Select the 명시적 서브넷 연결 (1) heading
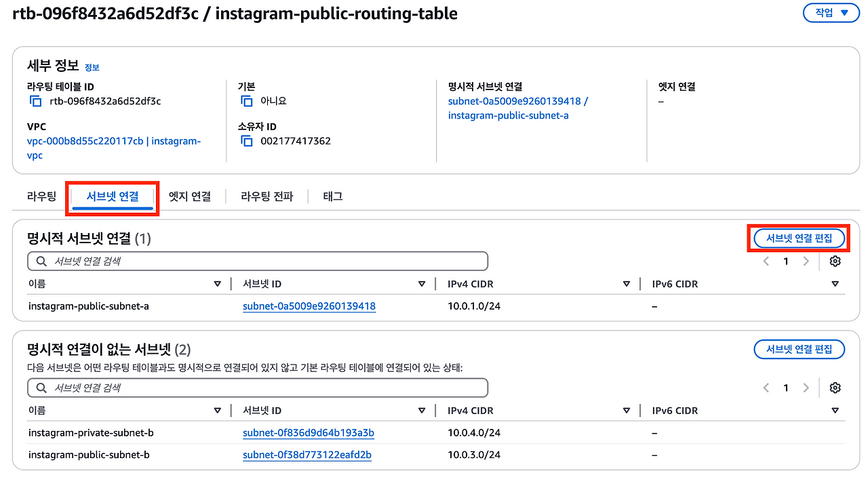Viewport: 868px width, 498px height. (x=89, y=238)
